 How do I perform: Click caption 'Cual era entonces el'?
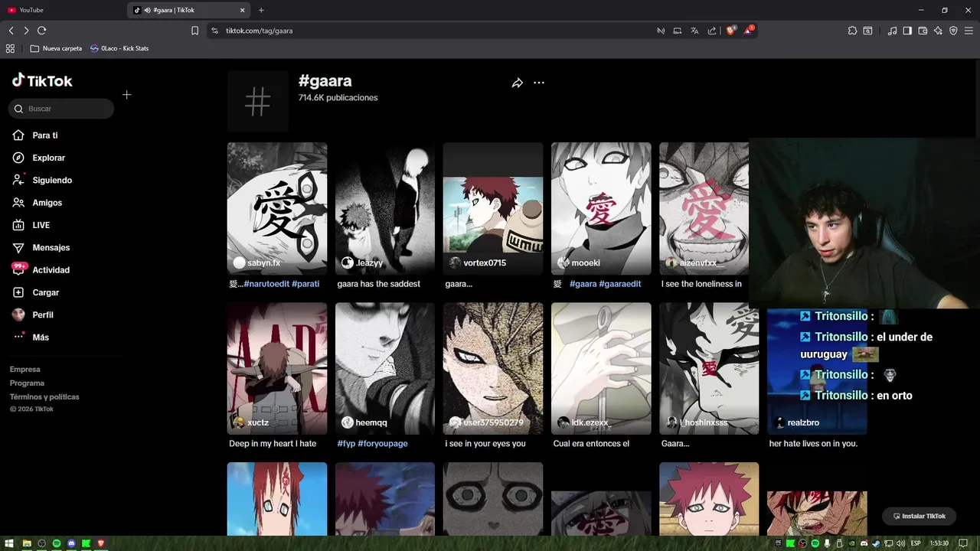[591, 444]
